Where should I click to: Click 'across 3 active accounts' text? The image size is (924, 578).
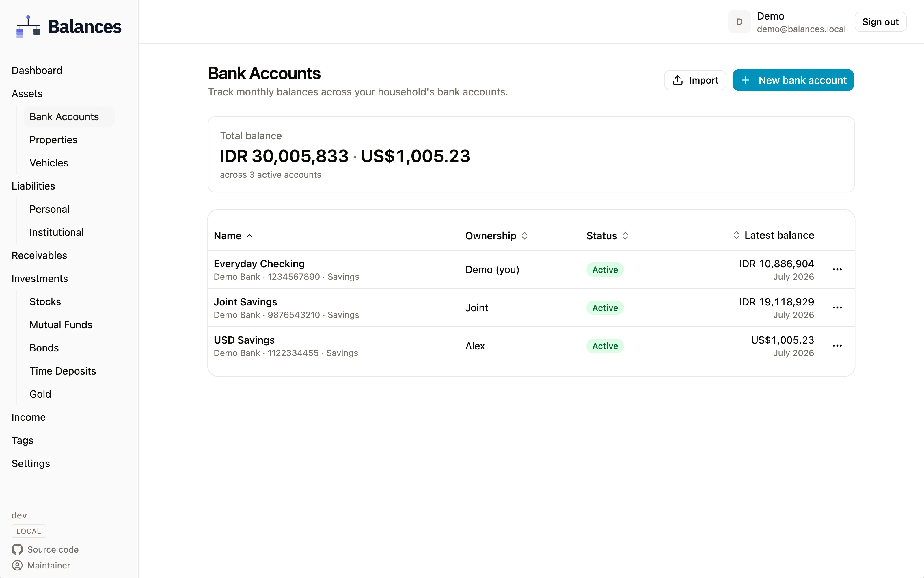tap(270, 175)
